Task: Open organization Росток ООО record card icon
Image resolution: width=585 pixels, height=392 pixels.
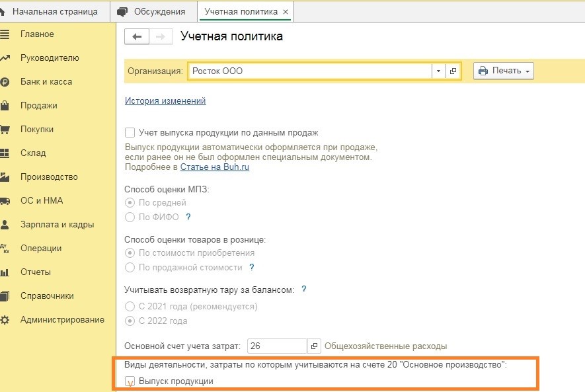Action: pyautogui.click(x=453, y=71)
